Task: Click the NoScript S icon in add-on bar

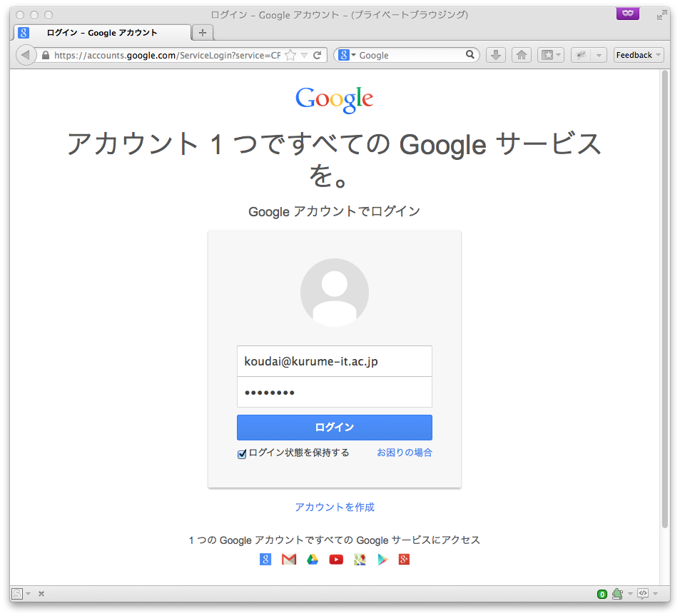Action: tap(17, 593)
